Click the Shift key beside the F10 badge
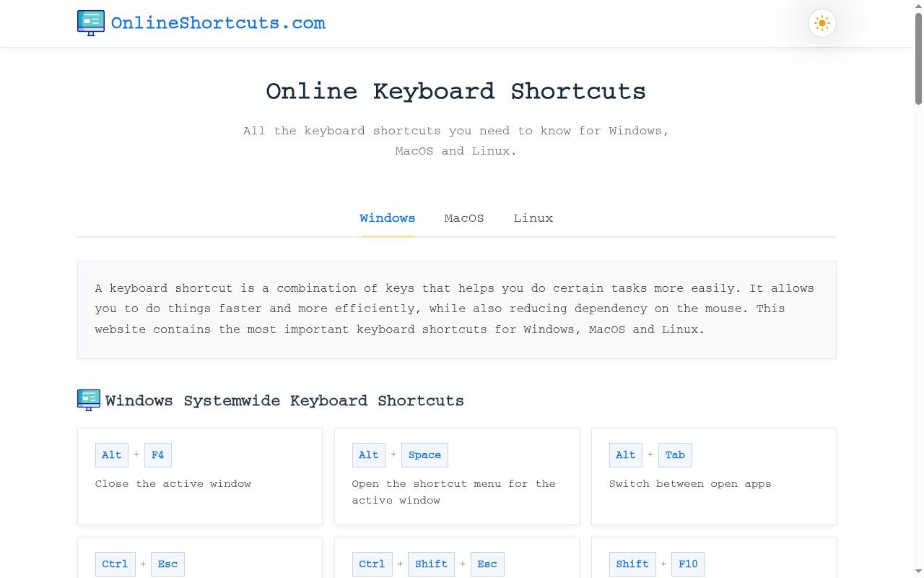Viewport: 924px width, 578px height. click(632, 564)
